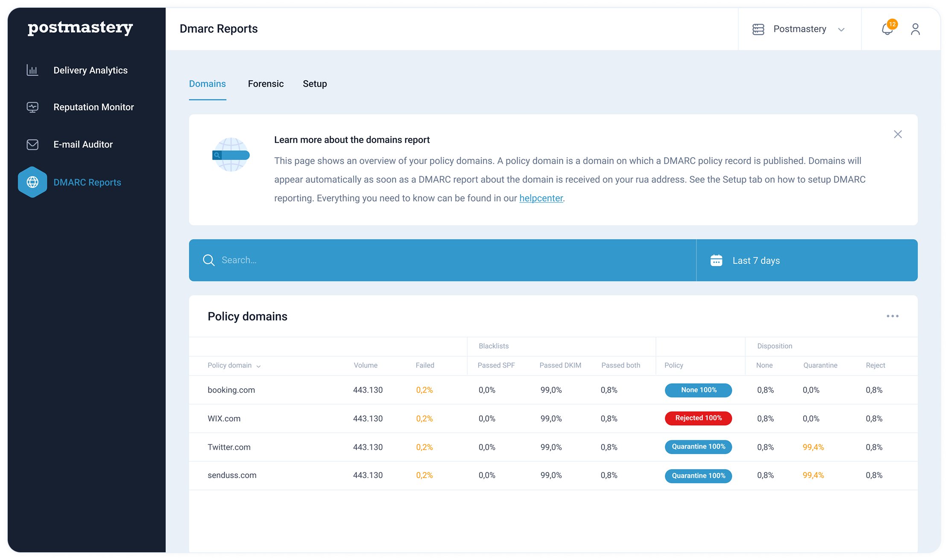Open the Setup tab
Image resolution: width=948 pixels, height=560 pixels.
coord(315,84)
